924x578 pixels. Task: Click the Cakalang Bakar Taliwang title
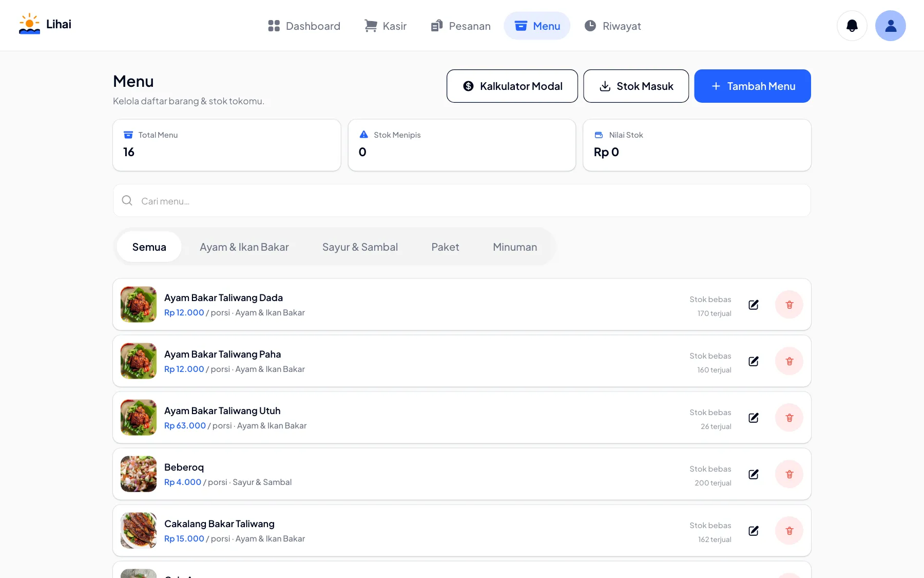(x=219, y=524)
